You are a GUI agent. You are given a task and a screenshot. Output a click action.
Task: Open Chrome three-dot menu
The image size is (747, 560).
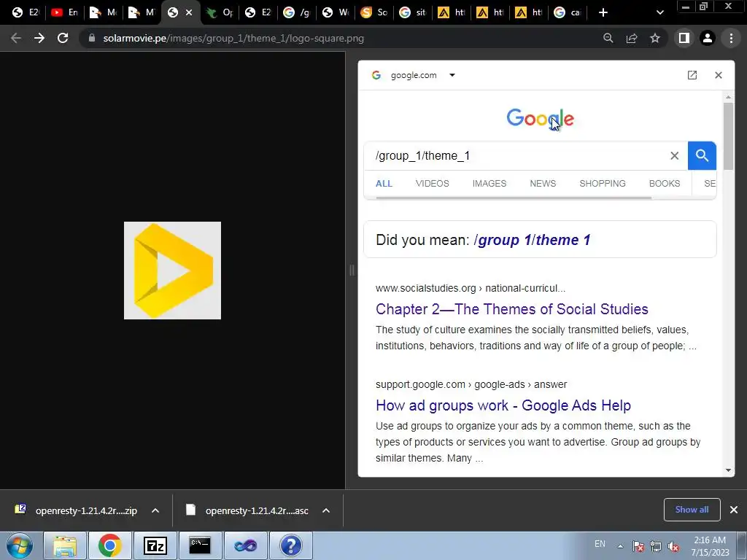coord(731,38)
